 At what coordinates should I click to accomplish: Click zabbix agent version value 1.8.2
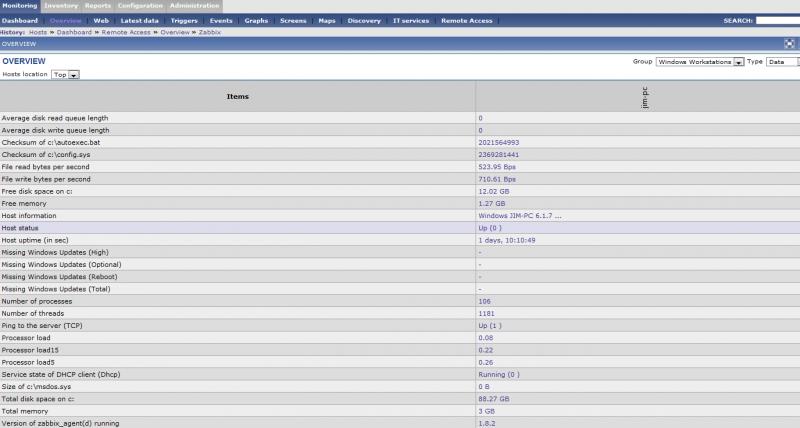[486, 423]
